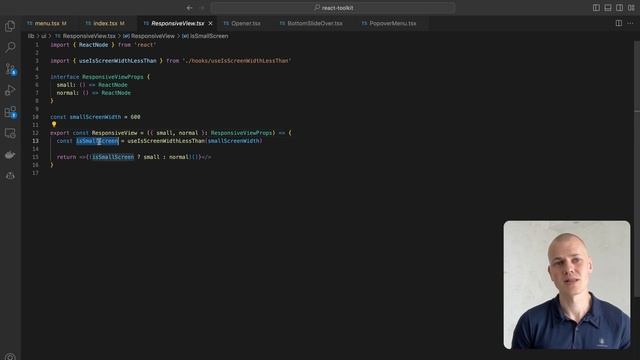Open the Extensions view

point(10,112)
